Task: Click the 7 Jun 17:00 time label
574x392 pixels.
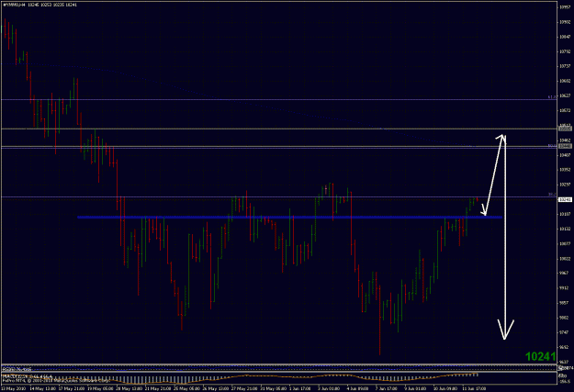Action: point(387,388)
